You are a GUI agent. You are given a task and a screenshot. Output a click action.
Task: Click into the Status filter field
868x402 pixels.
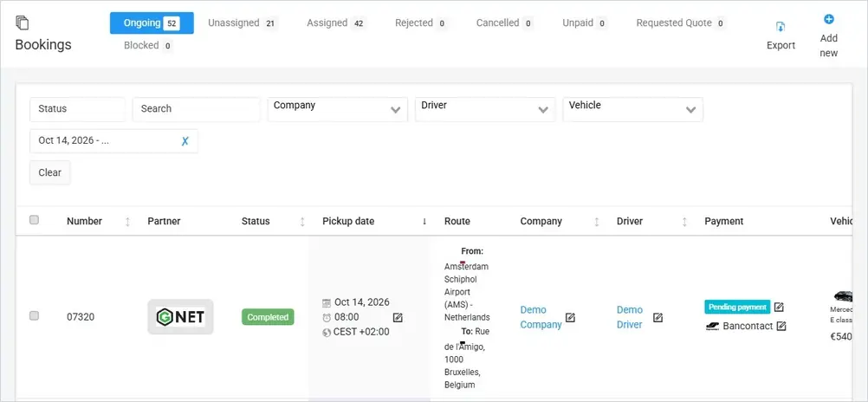(x=77, y=109)
